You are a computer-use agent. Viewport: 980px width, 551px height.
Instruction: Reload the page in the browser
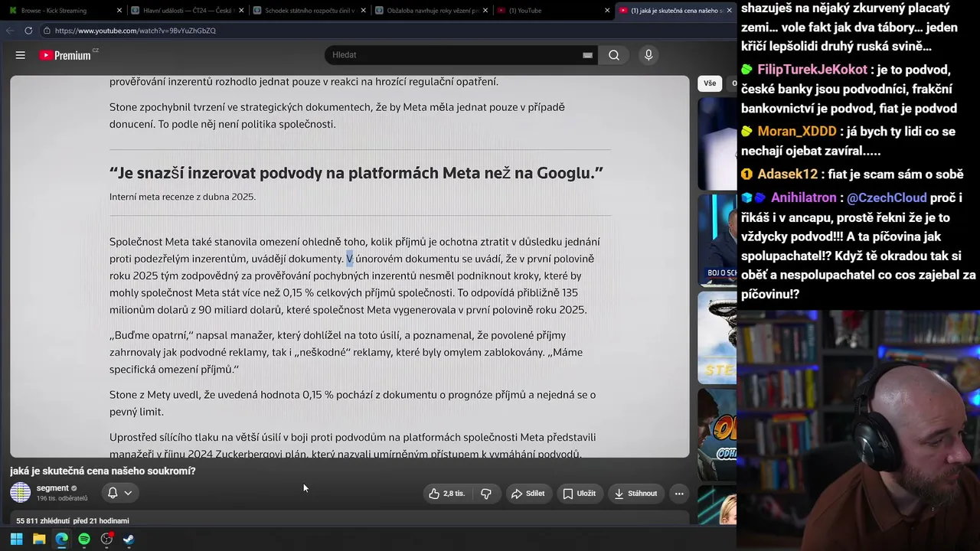click(x=28, y=31)
